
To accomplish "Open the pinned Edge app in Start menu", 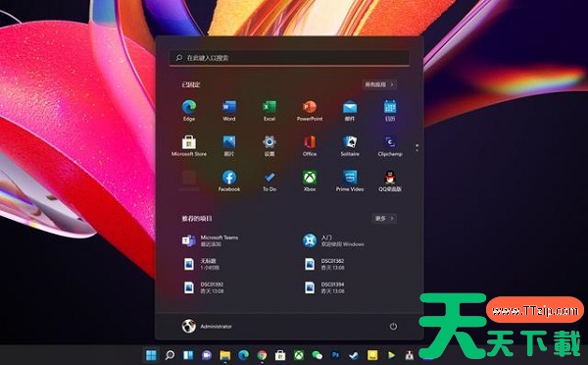I will (189, 111).
